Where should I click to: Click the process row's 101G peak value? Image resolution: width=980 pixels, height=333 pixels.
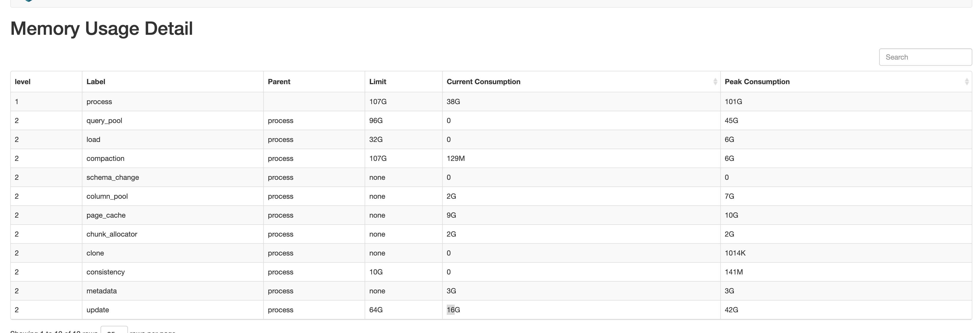(x=733, y=102)
